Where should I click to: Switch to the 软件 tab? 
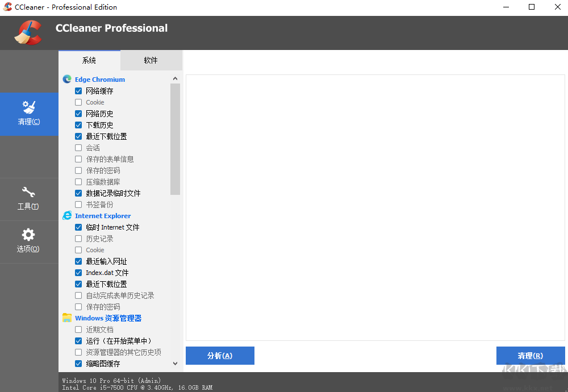pyautogui.click(x=151, y=60)
